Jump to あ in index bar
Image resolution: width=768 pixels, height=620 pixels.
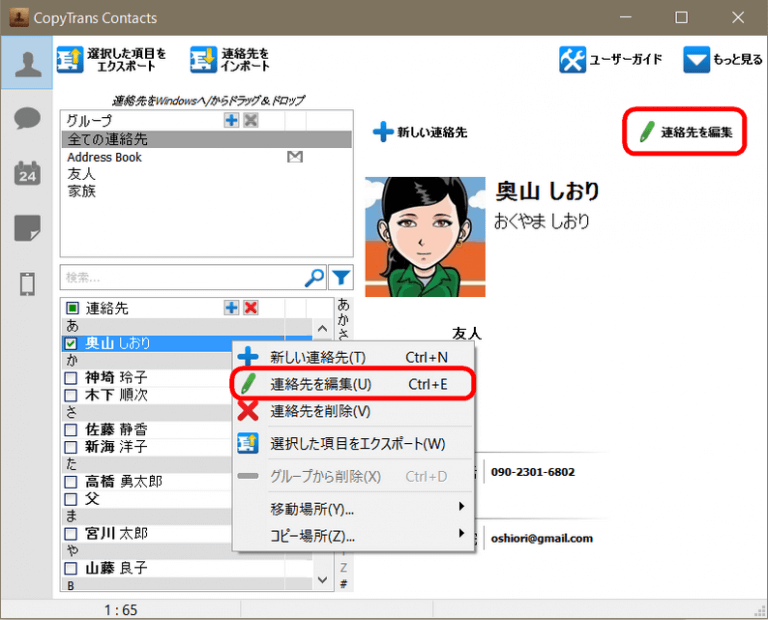click(343, 305)
